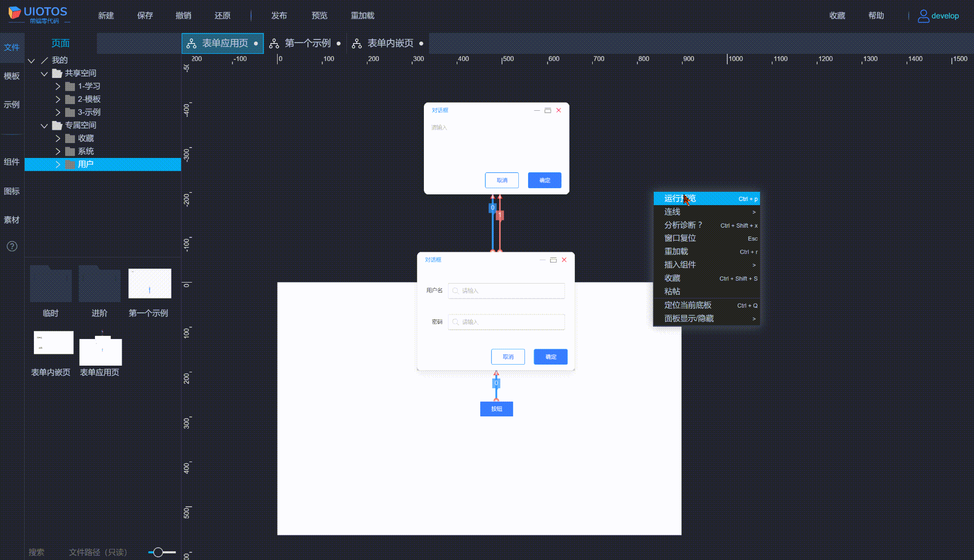Switch to the 第一个示例 tab
The image size is (974, 560).
click(x=307, y=44)
